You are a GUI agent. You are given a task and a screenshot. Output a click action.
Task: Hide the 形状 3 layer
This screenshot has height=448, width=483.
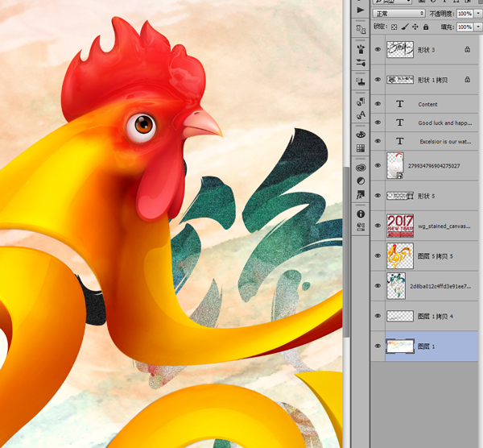pyautogui.click(x=378, y=50)
